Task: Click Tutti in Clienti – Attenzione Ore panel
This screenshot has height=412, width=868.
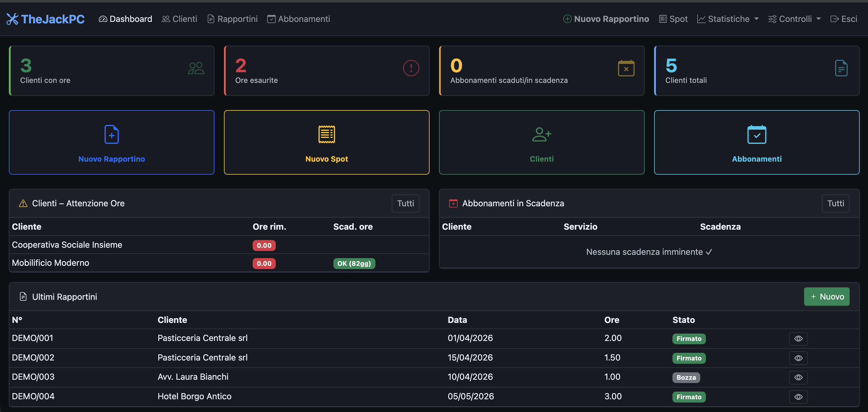Action: (x=405, y=203)
